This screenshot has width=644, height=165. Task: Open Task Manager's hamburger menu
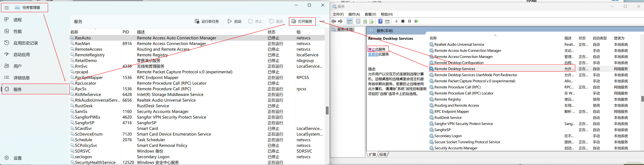pyautogui.click(x=7, y=8)
